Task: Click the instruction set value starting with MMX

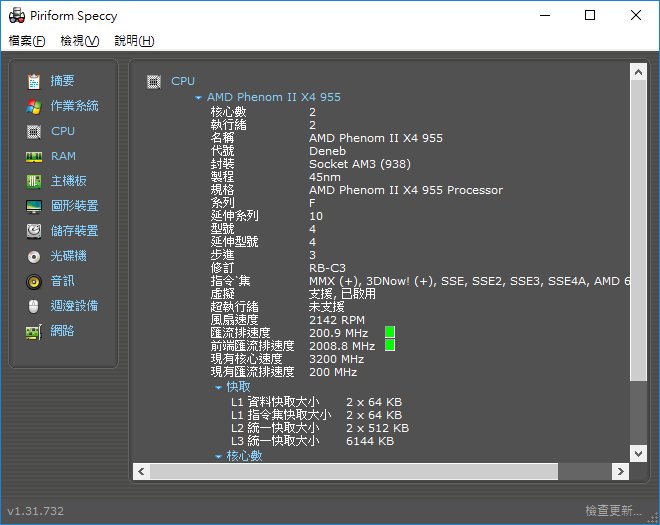Action: pos(469,281)
